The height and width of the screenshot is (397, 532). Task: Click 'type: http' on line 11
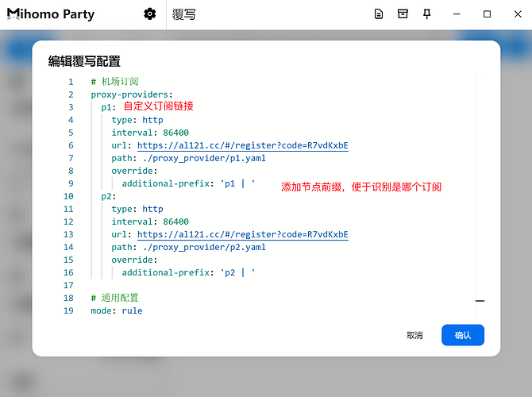(x=137, y=209)
